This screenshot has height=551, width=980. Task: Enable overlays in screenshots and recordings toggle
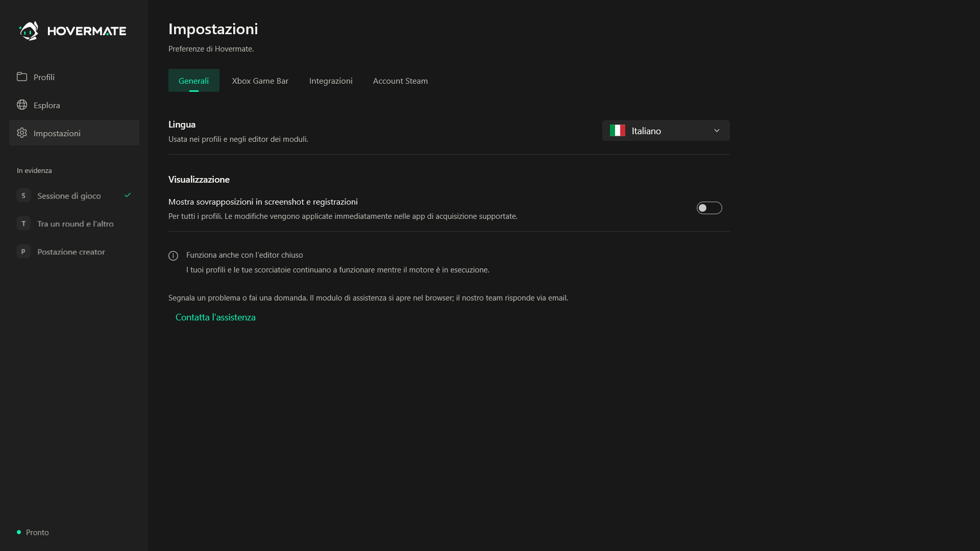pos(709,208)
